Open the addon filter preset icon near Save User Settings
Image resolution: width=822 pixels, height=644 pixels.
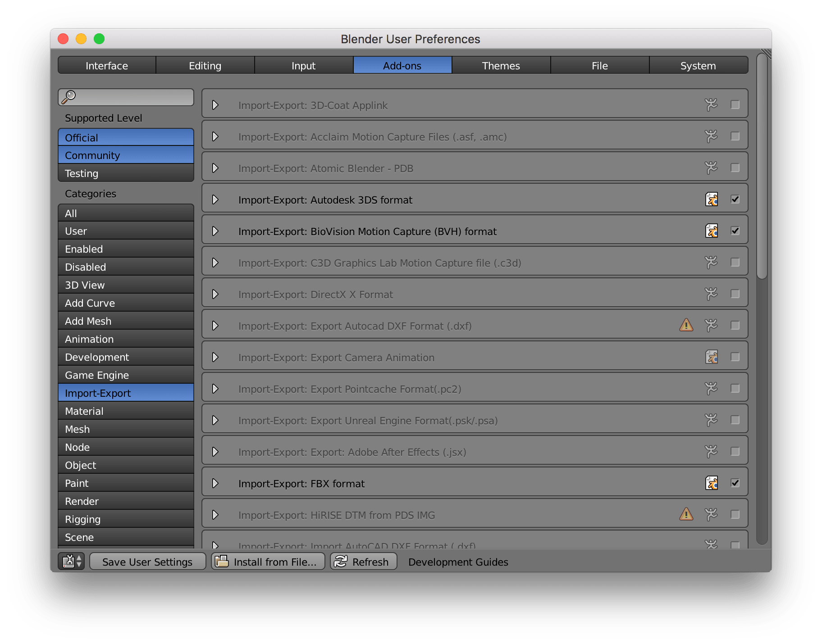coord(71,562)
